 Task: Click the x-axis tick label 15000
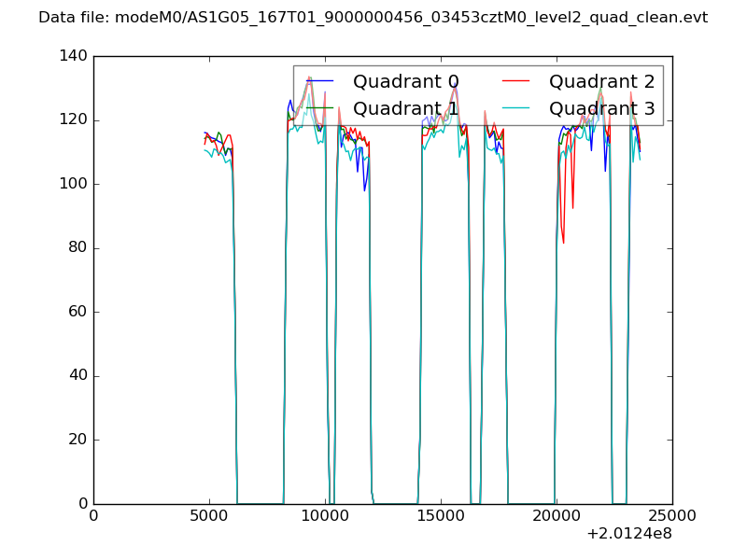(x=441, y=515)
